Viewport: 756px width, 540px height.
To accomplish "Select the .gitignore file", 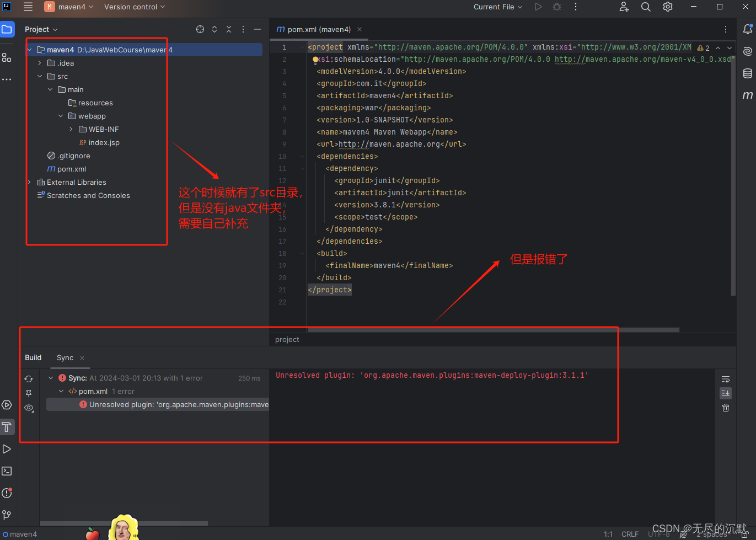I will tap(69, 156).
